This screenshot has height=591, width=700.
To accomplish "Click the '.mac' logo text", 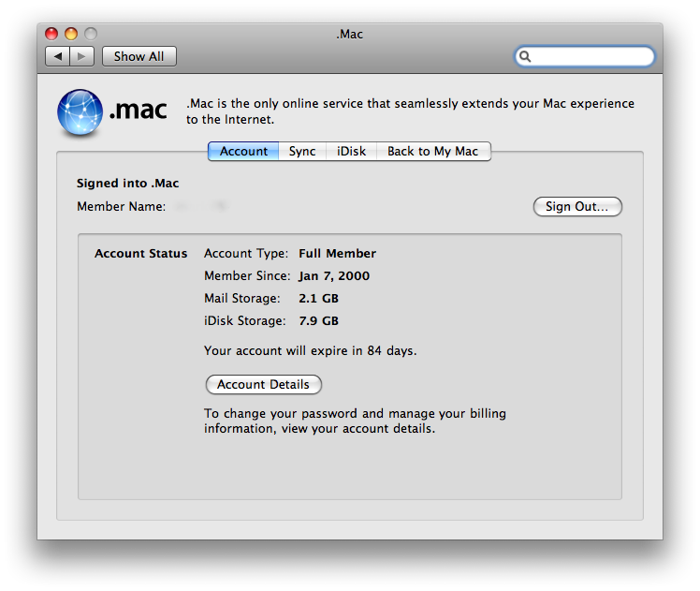I will click(138, 110).
